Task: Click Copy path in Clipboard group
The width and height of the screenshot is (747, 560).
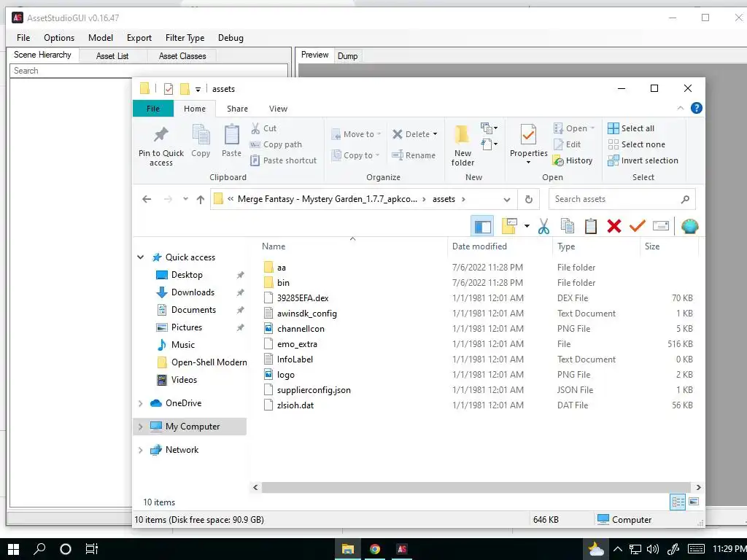Action: 276,144
